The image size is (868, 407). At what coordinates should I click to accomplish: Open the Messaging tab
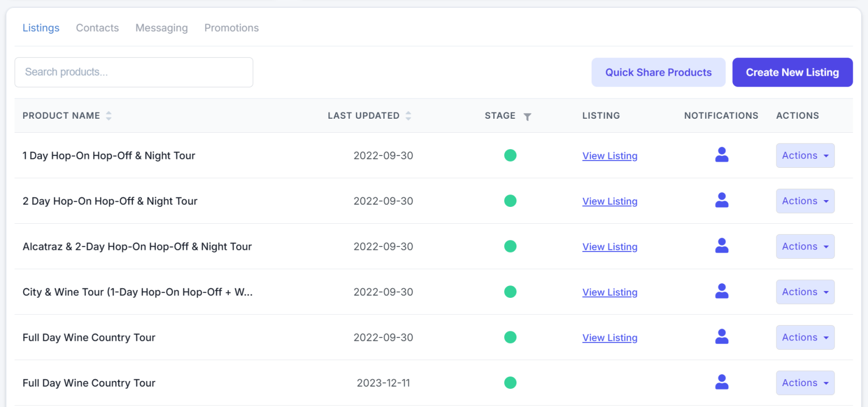pos(162,28)
